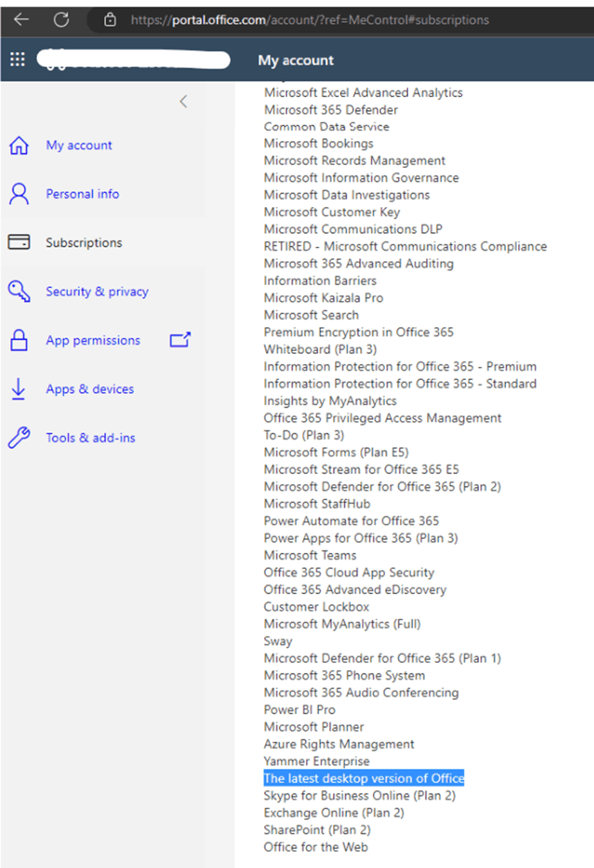Click Microsoft Teams entry

click(310, 555)
